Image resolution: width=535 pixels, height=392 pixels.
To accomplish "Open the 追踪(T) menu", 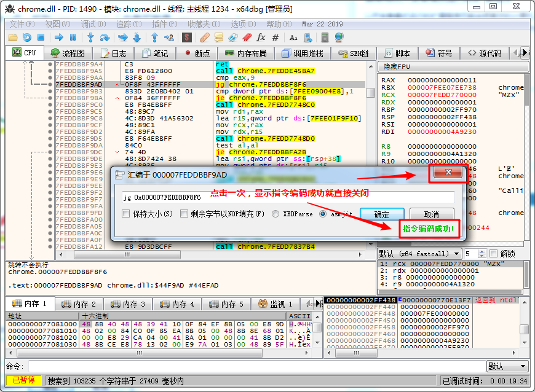I will click(x=129, y=24).
